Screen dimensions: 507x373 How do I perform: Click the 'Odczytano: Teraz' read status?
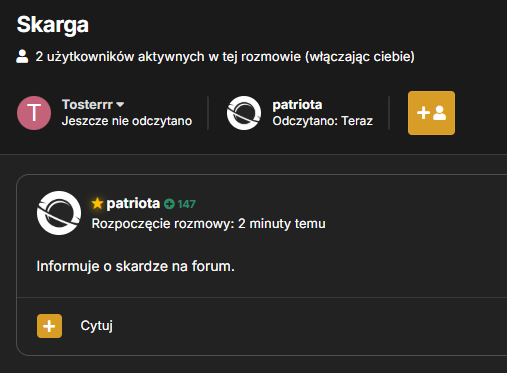click(x=323, y=121)
